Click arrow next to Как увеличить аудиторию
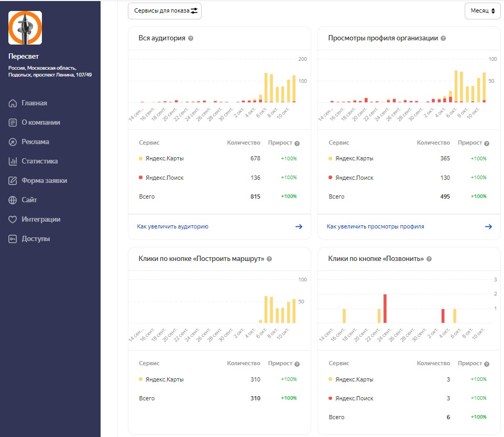Screen dimensions: 504x437 point(299,226)
